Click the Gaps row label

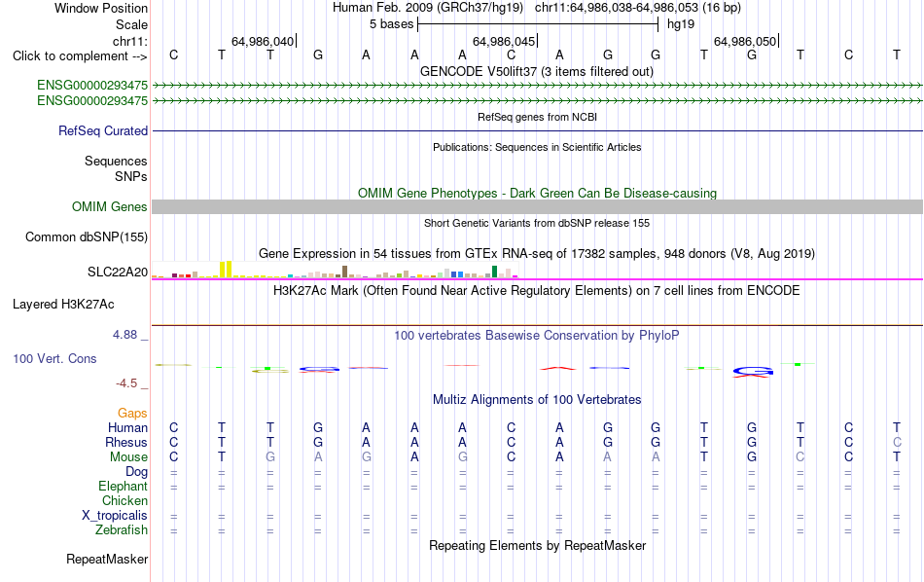click(x=132, y=414)
